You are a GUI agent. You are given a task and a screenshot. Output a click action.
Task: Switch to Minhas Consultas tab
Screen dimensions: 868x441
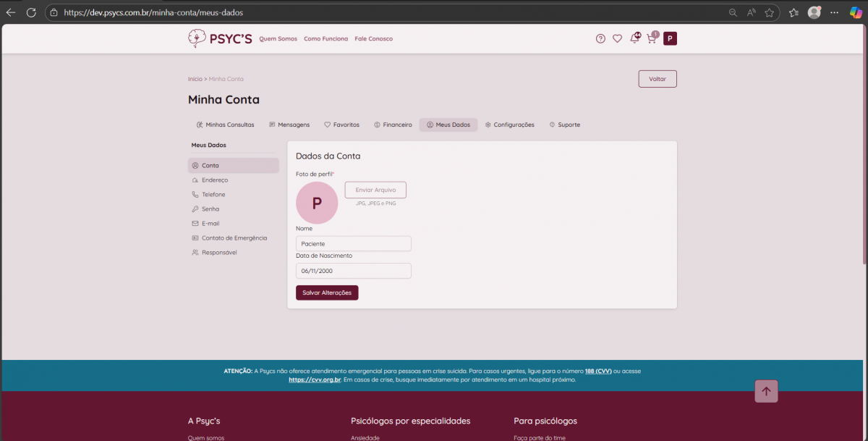point(225,125)
